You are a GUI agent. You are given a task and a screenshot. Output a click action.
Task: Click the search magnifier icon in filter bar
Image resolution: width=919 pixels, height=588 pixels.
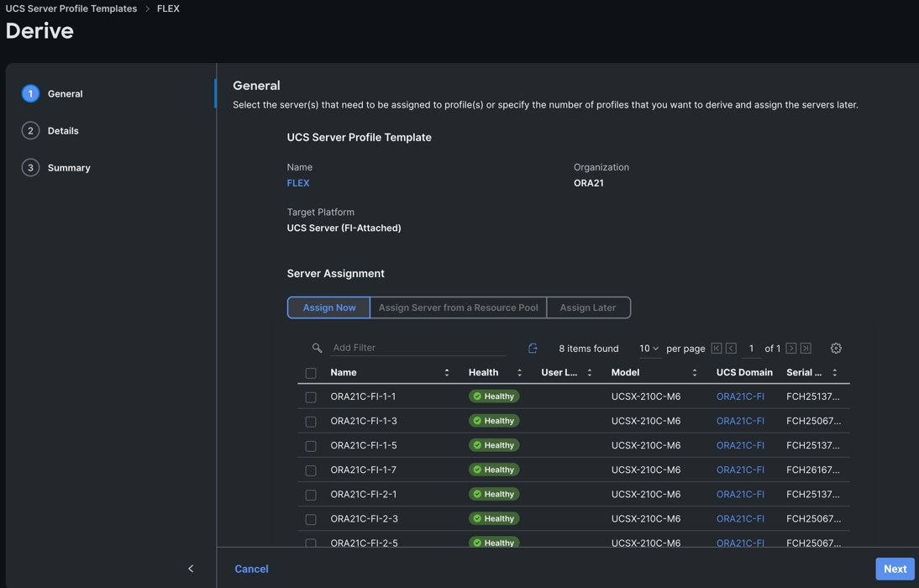coord(317,349)
